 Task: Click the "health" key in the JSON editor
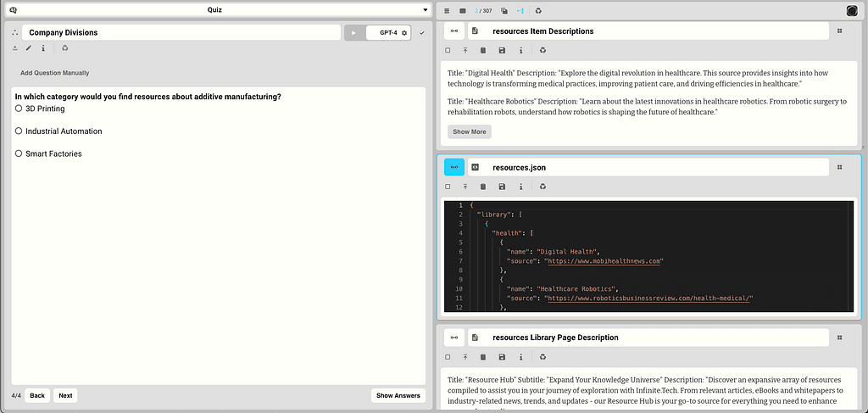[x=506, y=233]
